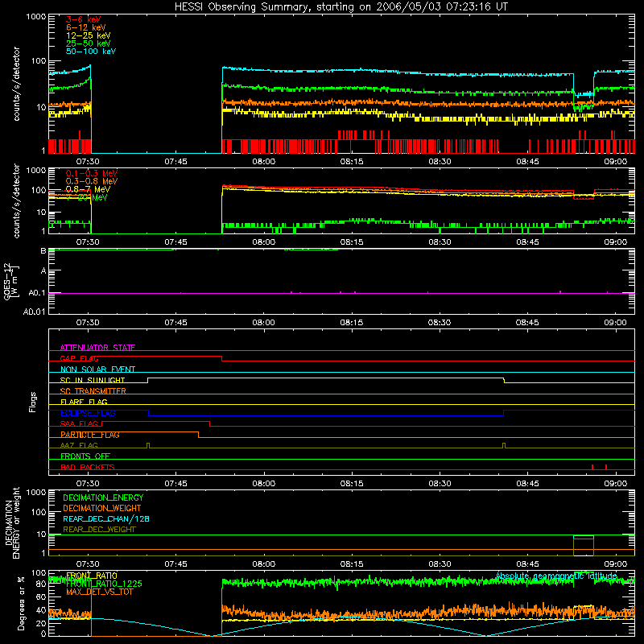The width and height of the screenshot is (644, 644).
Task: Select the red 3-6 keV legend label
Action: [84, 19]
